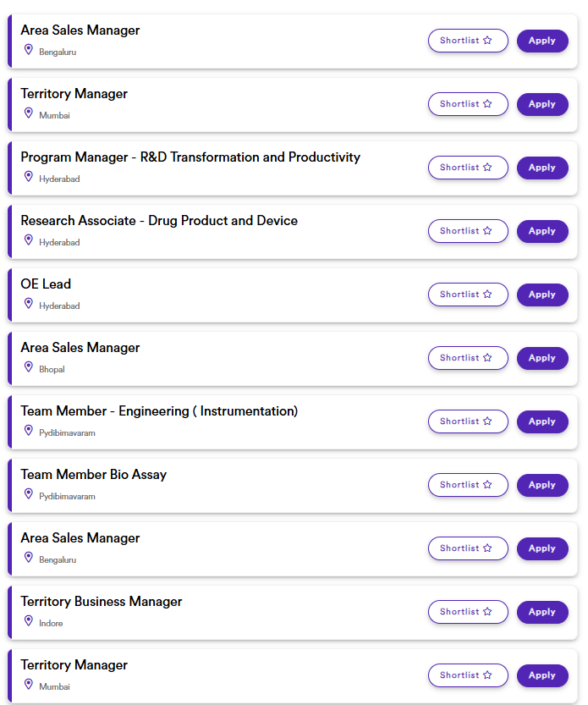Screen dimensions: 588x705
Task: Shortlist the Team Member Bio Assay job
Action: pos(468,485)
